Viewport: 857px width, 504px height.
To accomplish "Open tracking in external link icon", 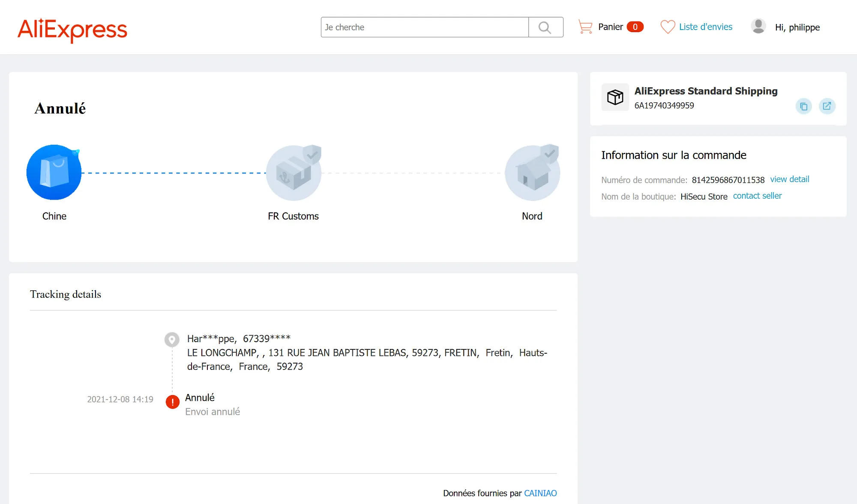I will pos(827,106).
